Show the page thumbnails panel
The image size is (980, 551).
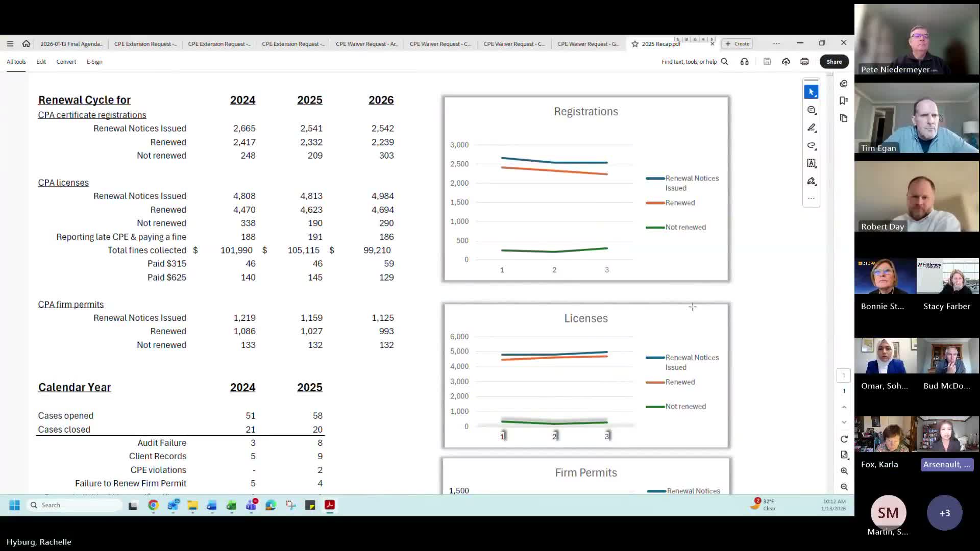[x=844, y=118]
